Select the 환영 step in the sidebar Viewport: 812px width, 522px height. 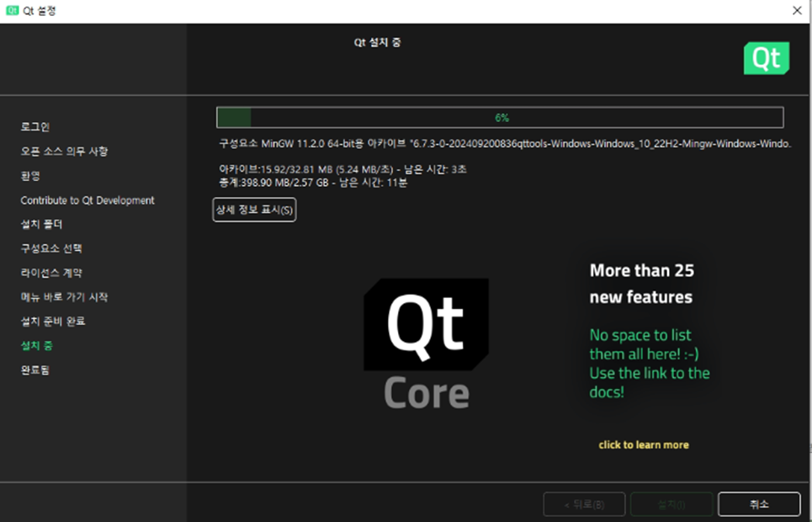(30, 175)
